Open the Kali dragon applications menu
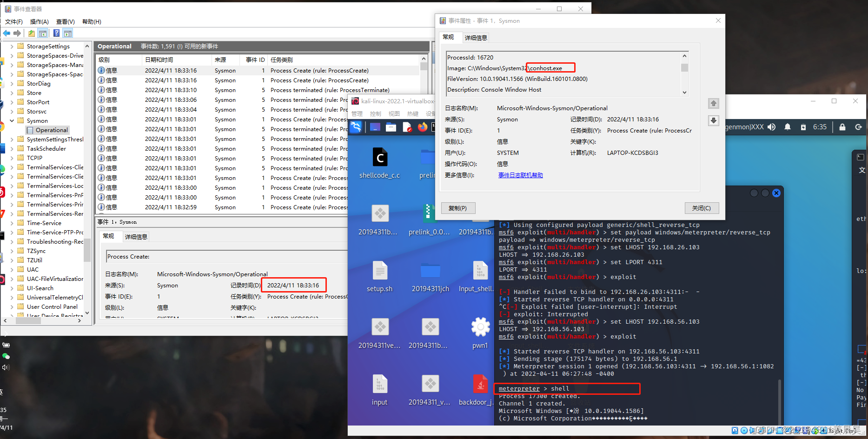 coord(356,127)
